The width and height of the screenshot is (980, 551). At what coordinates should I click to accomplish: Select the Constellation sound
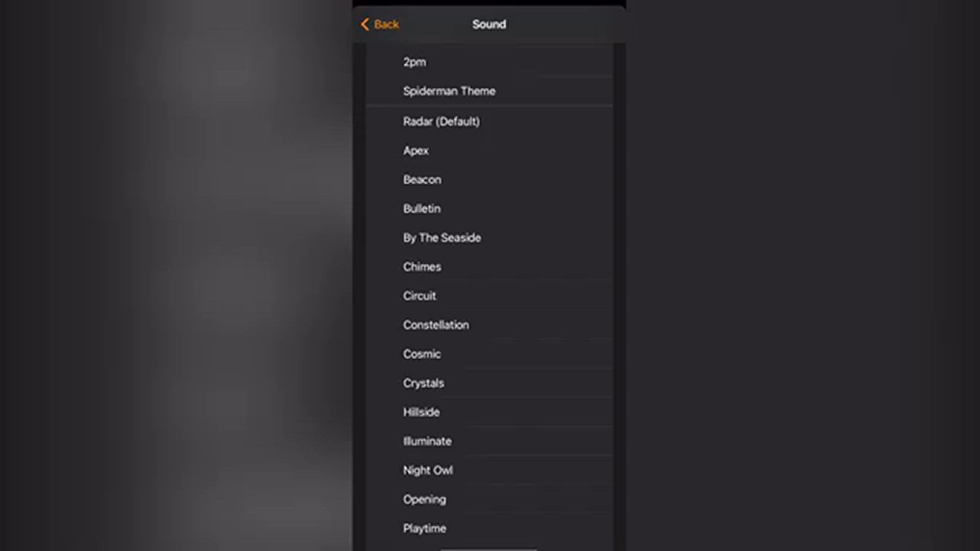(489, 325)
